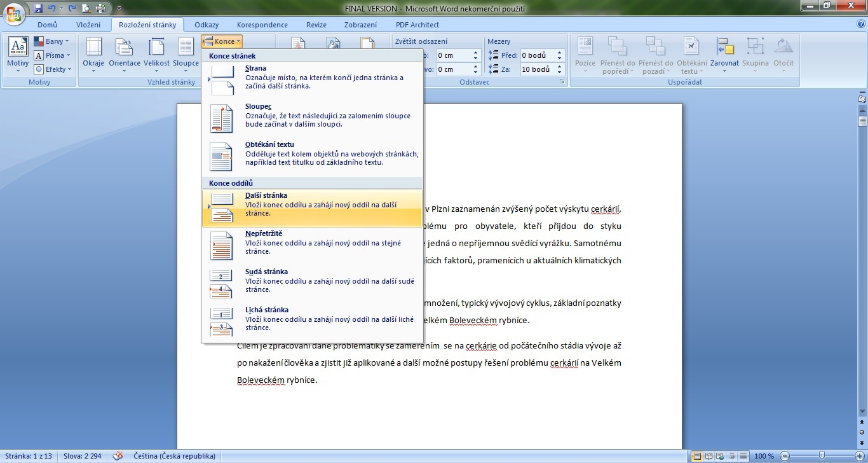868x463 pixels.
Task: Open the Velikost page size icon
Action: pos(156,52)
